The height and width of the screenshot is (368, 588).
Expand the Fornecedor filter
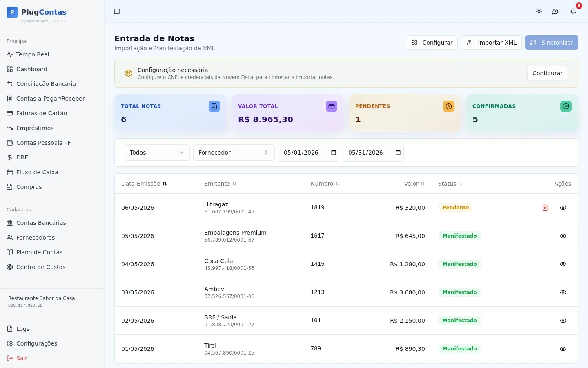tap(234, 153)
